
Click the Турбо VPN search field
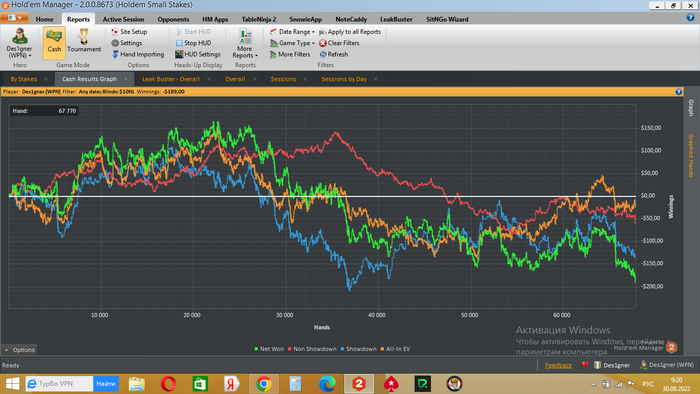59,384
